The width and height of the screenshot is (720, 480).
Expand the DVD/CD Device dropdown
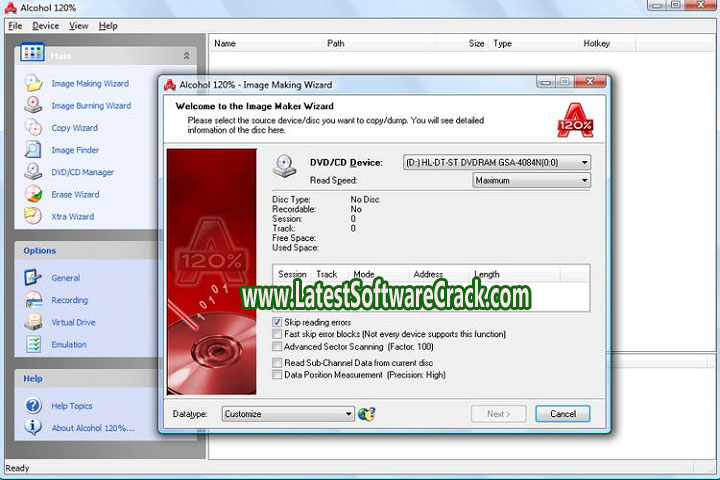point(584,162)
